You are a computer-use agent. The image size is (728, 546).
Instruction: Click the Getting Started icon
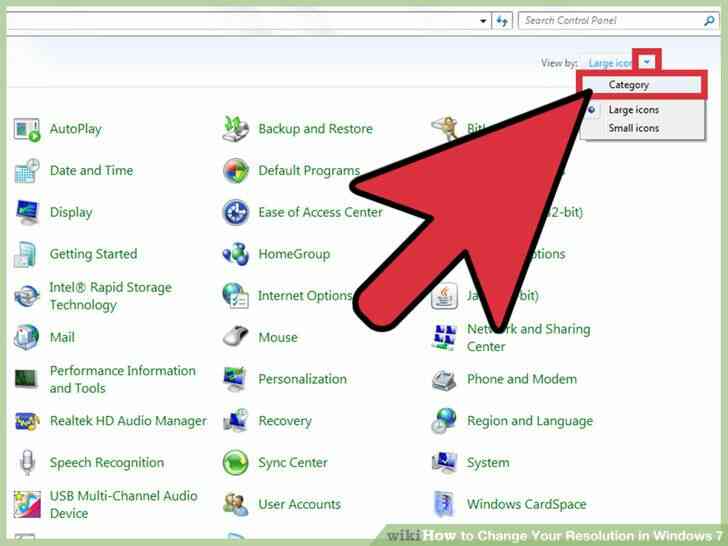click(25, 254)
